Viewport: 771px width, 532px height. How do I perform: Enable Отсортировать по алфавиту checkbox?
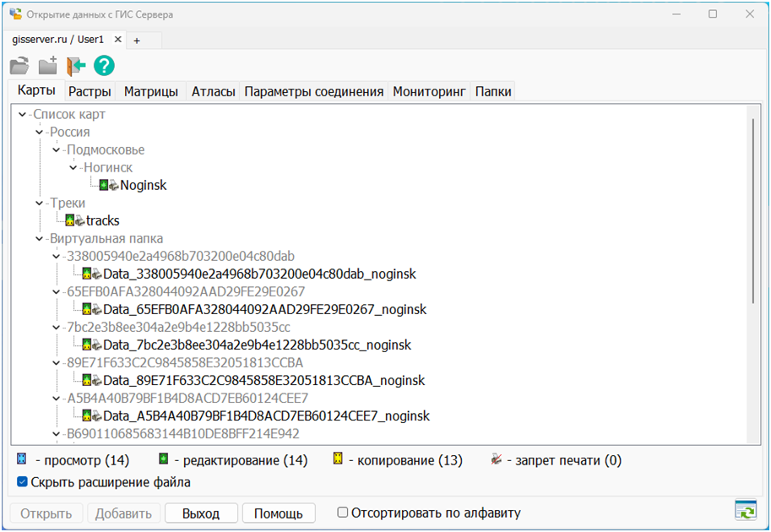(343, 513)
